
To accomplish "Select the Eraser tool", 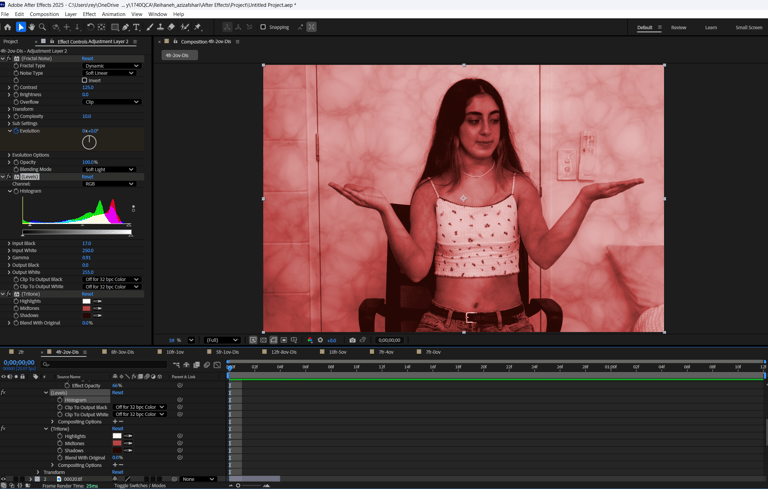I will tap(171, 27).
